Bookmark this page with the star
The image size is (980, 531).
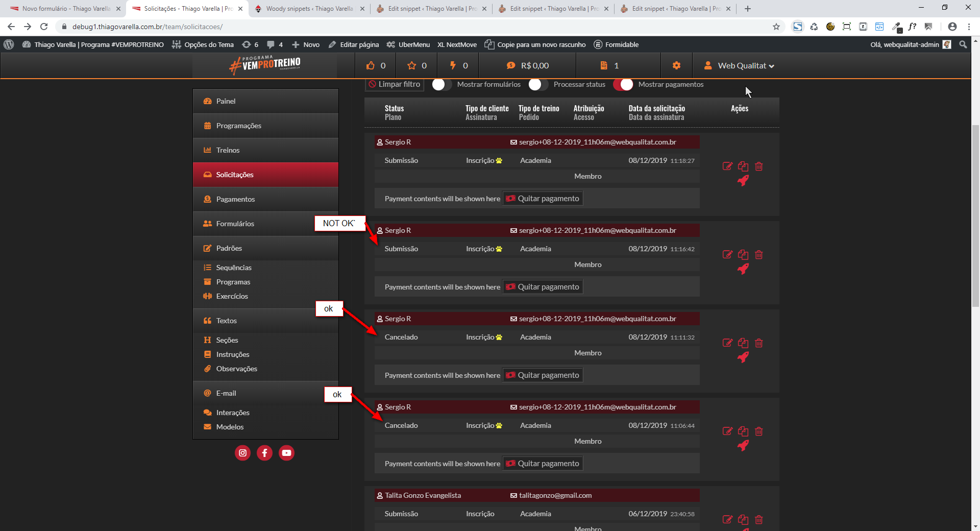[776, 27]
